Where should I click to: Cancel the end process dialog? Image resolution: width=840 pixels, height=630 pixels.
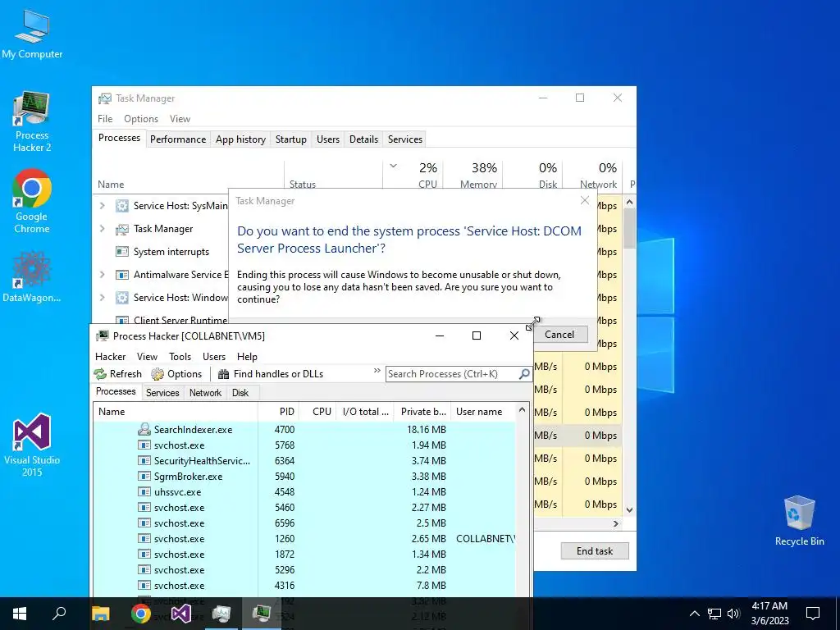(559, 335)
